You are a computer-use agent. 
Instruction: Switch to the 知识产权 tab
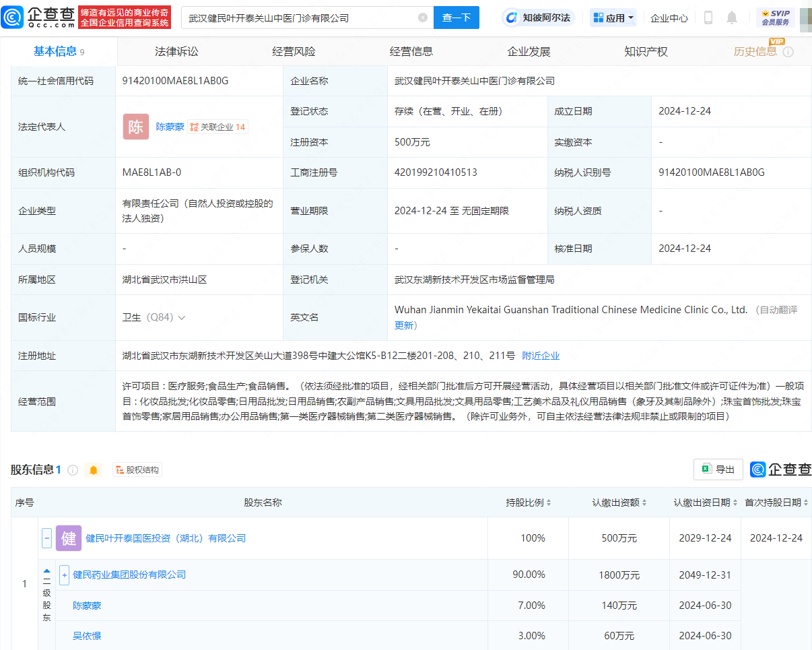(x=646, y=52)
